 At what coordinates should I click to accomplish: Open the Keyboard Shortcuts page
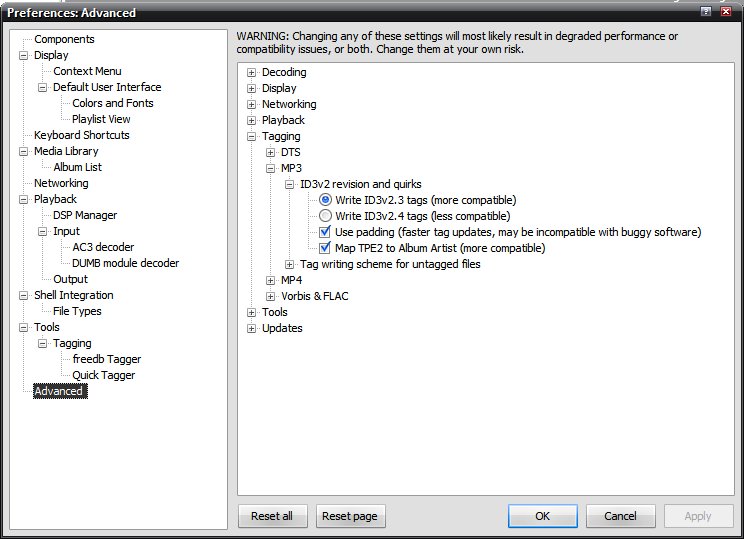81,135
